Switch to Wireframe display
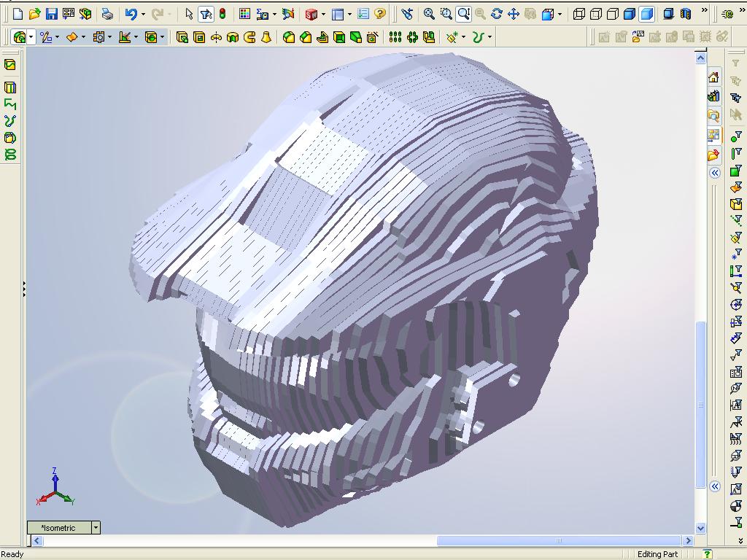This screenshot has height=560, width=747. 579,15
